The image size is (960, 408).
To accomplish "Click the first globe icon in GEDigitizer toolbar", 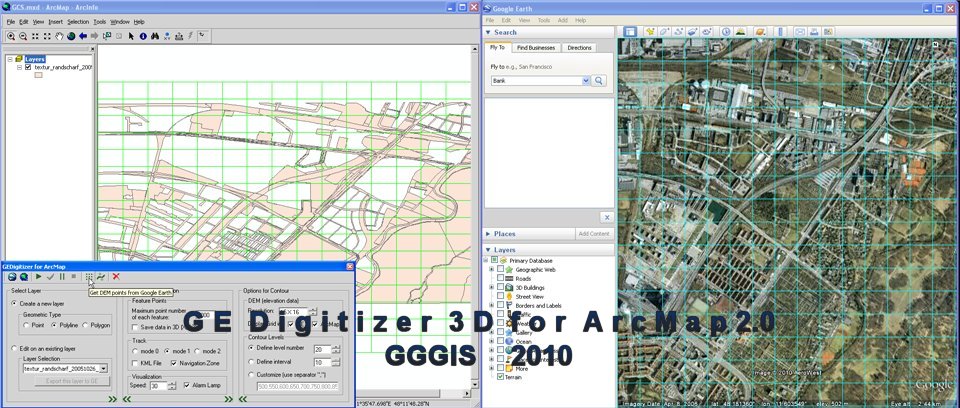I will (x=12, y=278).
